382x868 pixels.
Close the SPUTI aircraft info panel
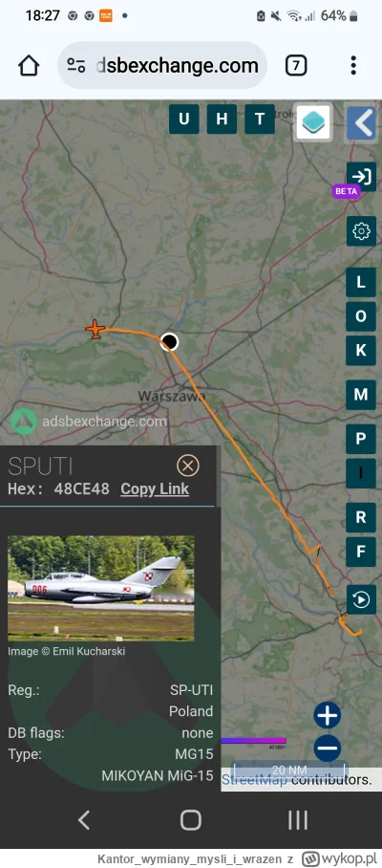click(x=188, y=467)
